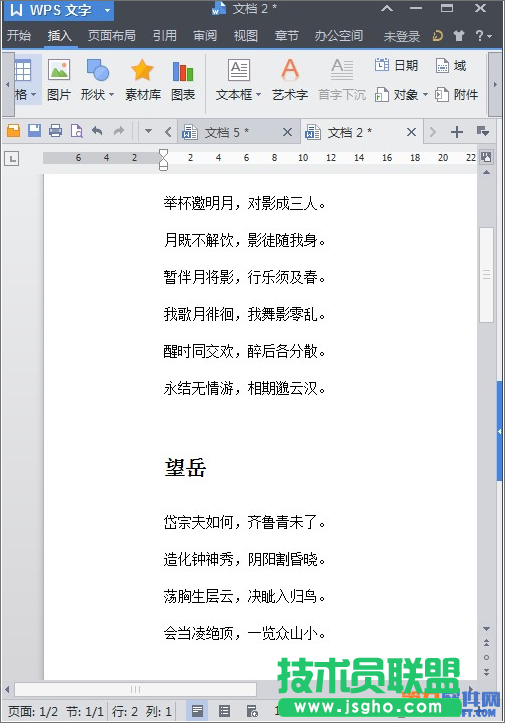Switch to web layout view icon
Image resolution: width=505 pixels, height=723 pixels.
[x=252, y=711]
